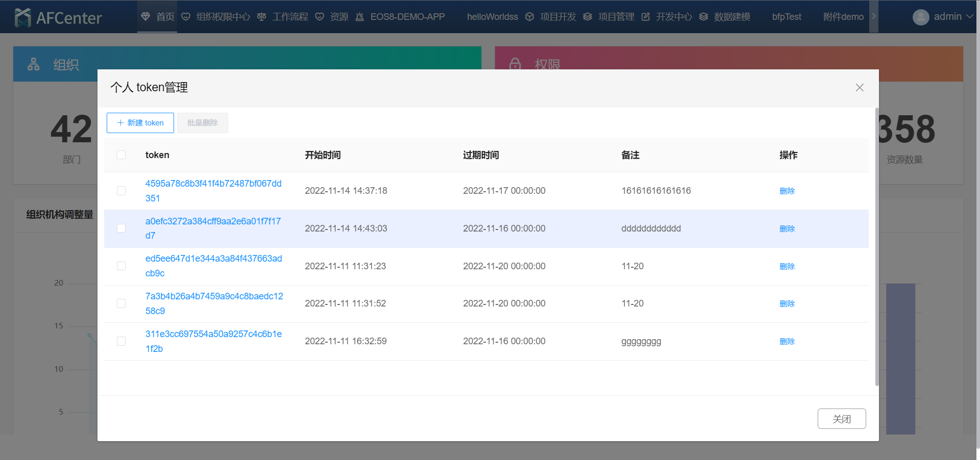
Task: Select the checkbox for the gggggggg token row
Action: coord(121,341)
